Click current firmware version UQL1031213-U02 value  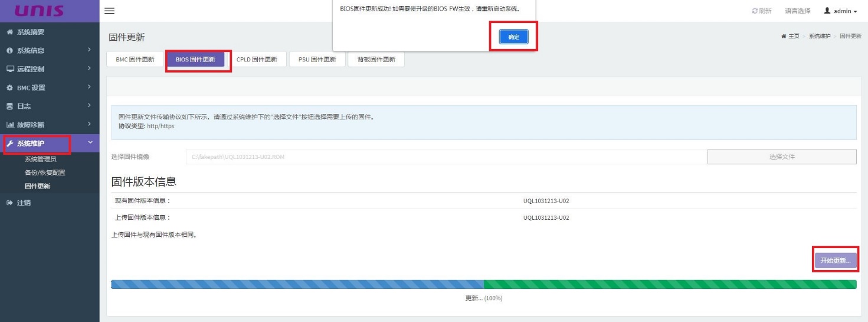pyautogui.click(x=546, y=201)
